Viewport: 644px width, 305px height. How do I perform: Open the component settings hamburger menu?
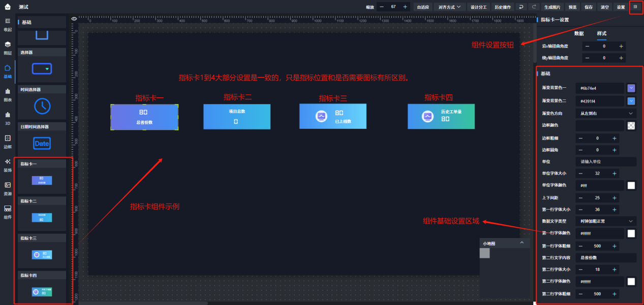click(635, 7)
